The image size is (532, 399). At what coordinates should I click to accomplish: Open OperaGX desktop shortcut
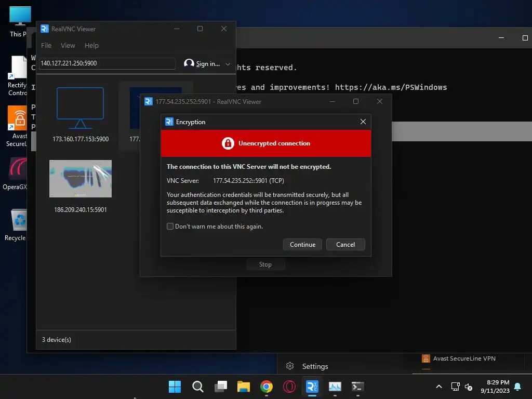pos(16,173)
